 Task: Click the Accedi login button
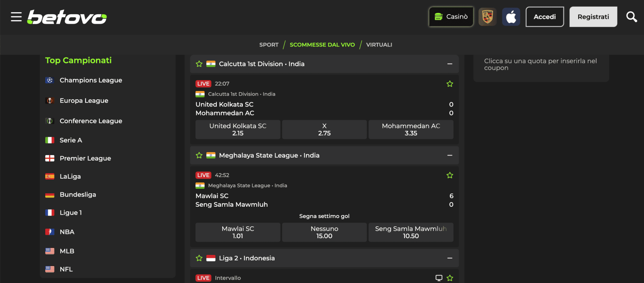tap(545, 17)
